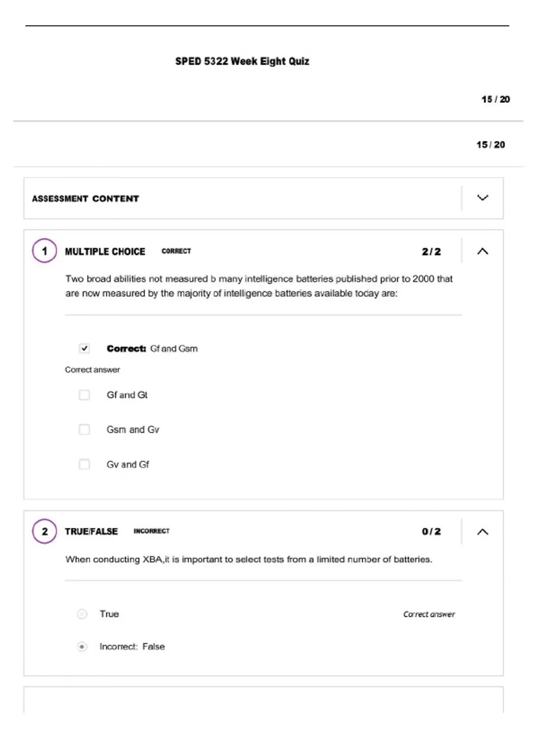Click the question 2 number circle
The width and height of the screenshot is (534, 756).
(44, 531)
